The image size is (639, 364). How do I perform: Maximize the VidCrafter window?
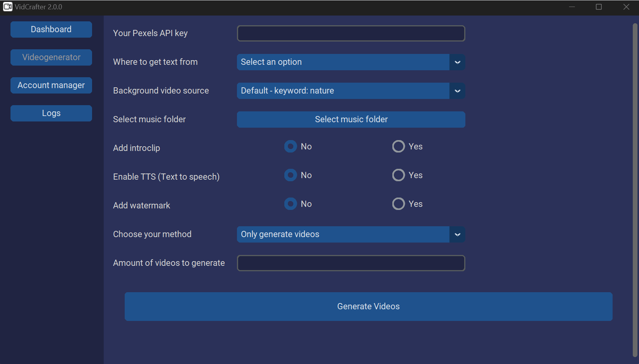tap(599, 7)
